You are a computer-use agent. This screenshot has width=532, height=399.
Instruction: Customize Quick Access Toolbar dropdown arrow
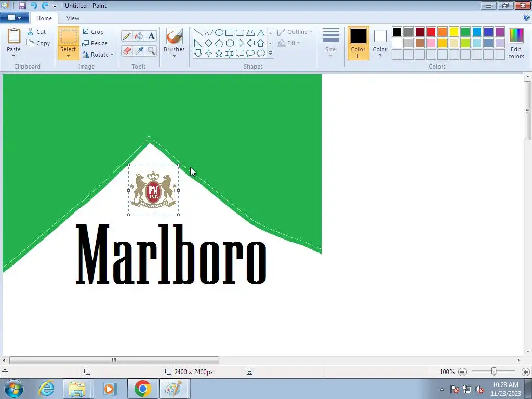[x=55, y=6]
